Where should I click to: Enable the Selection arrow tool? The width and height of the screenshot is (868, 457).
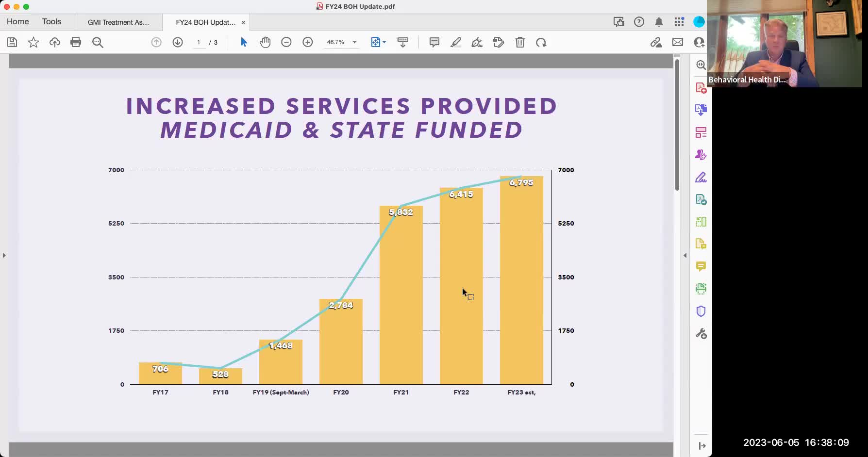tap(244, 42)
